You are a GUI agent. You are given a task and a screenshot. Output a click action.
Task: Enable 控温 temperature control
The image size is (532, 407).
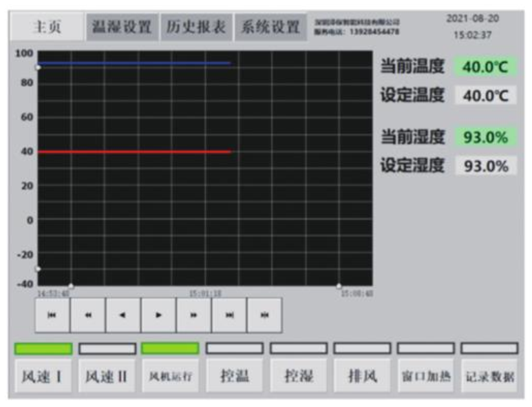[234, 377]
